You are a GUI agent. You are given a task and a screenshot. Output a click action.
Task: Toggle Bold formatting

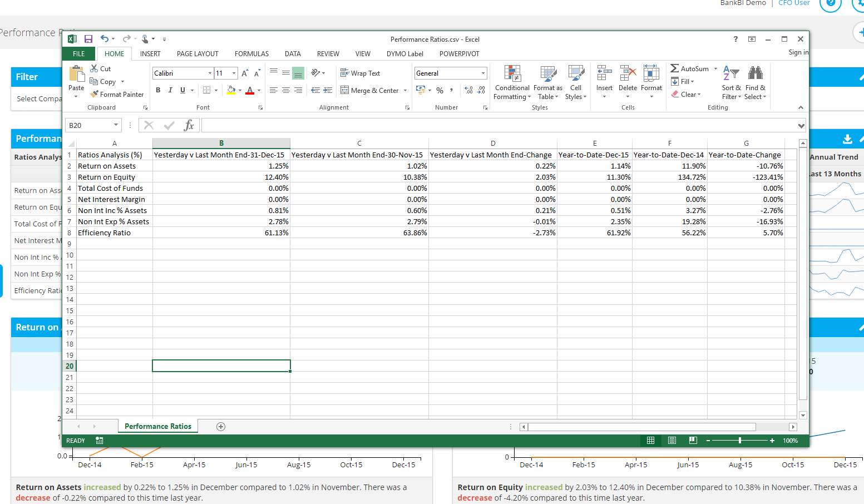click(158, 90)
